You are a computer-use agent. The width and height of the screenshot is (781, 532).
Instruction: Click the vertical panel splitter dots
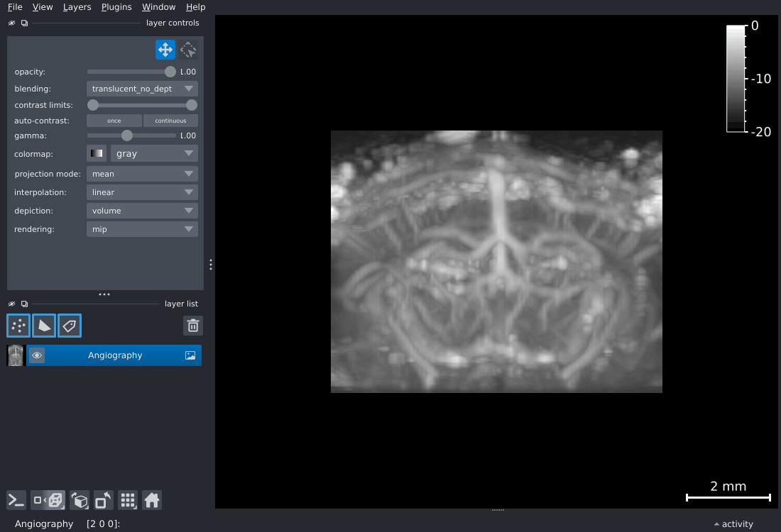211,265
